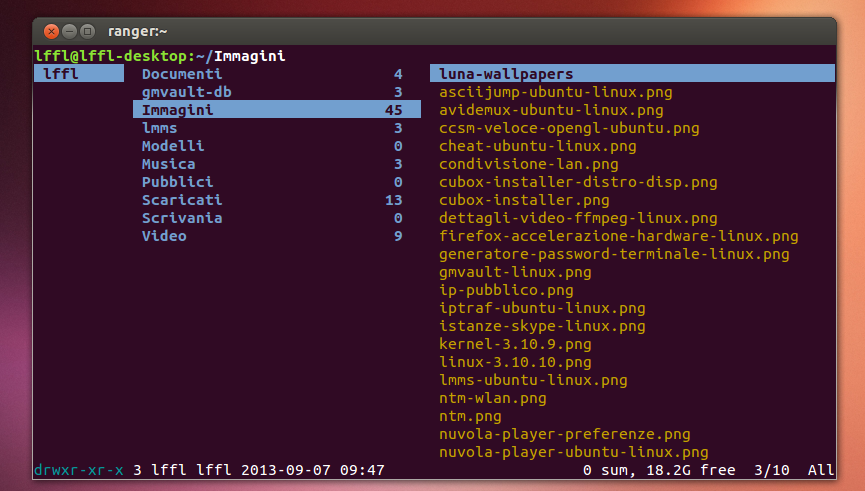Click the ranger:~ window title bar
This screenshot has height=491, width=865.
point(434,31)
